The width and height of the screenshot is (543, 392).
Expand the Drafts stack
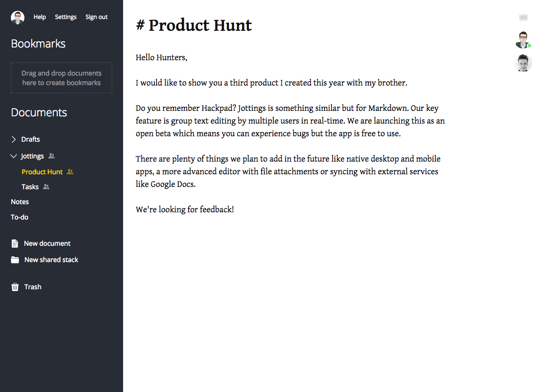tap(14, 139)
